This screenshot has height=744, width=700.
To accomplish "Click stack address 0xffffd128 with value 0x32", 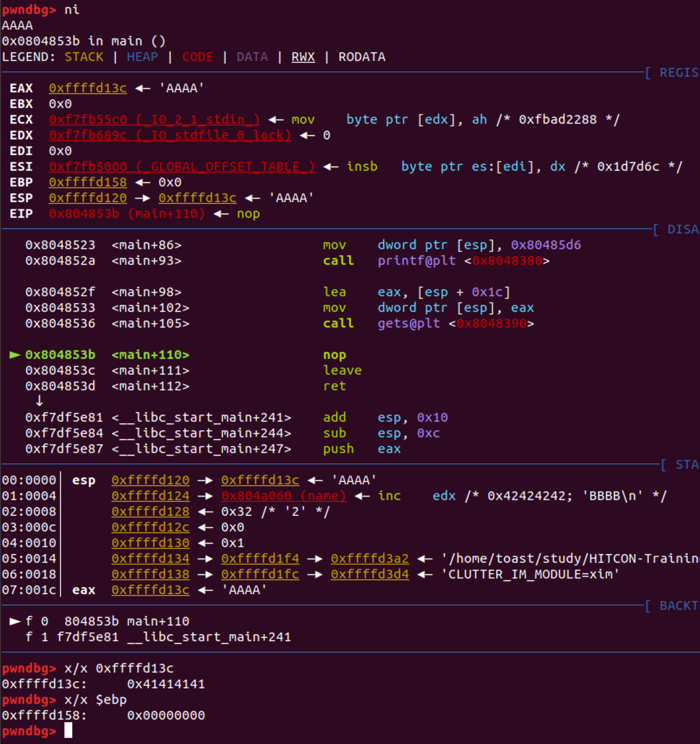I will 150,511.
